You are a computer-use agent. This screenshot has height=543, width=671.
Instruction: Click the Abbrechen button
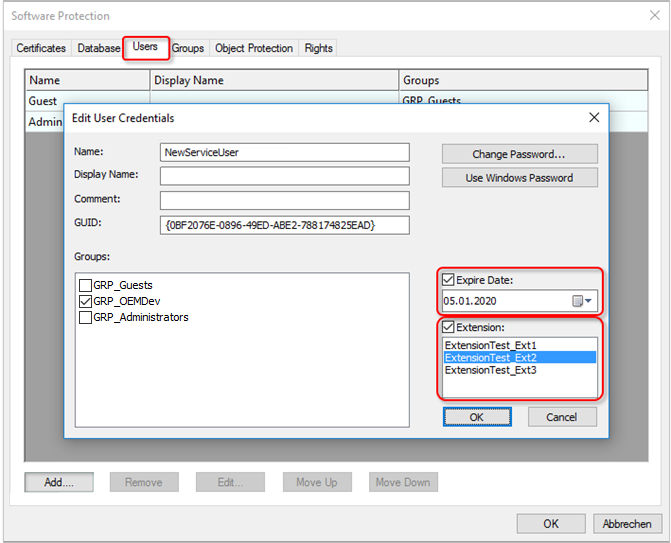tap(627, 524)
